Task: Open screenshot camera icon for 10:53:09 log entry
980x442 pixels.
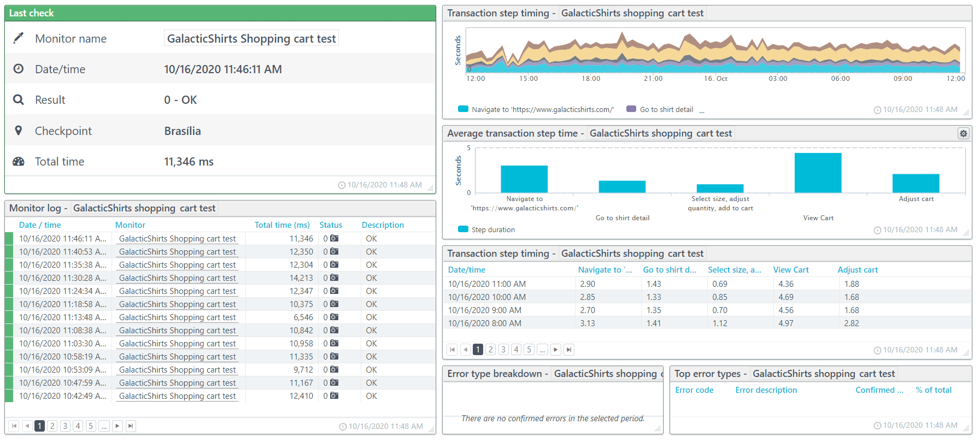Action: pyautogui.click(x=334, y=369)
